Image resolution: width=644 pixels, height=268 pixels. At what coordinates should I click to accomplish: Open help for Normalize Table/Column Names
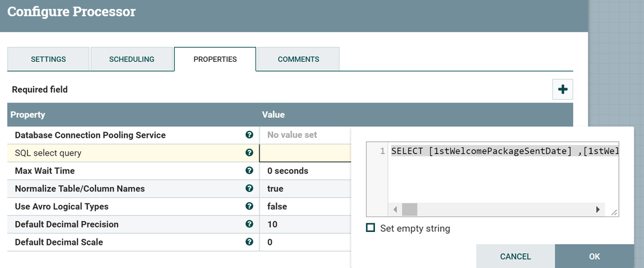(x=249, y=189)
